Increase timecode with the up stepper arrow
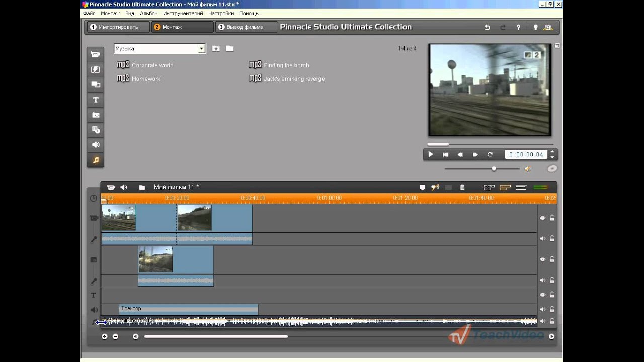 click(x=552, y=152)
